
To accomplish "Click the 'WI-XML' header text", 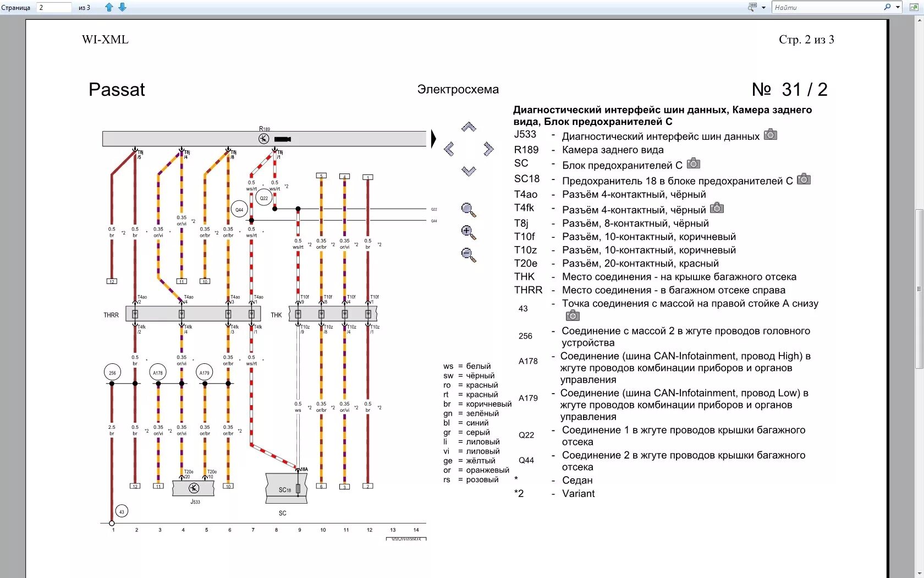I will point(105,40).
